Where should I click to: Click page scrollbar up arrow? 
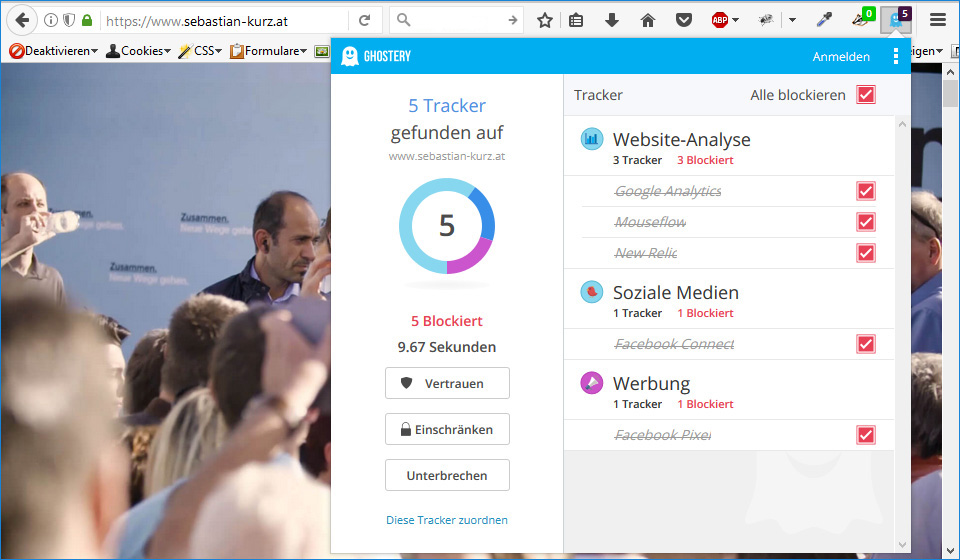(x=951, y=72)
